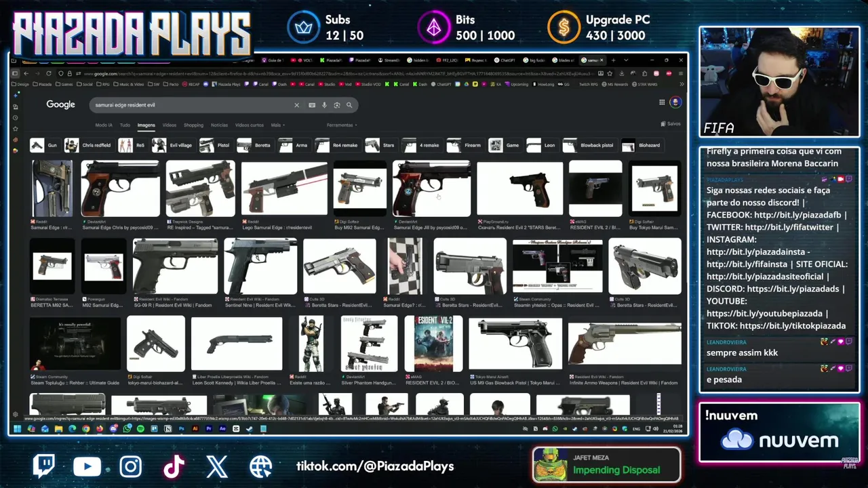The image size is (868, 488).
Task: Filter images by Evil village chip
Action: (173, 145)
